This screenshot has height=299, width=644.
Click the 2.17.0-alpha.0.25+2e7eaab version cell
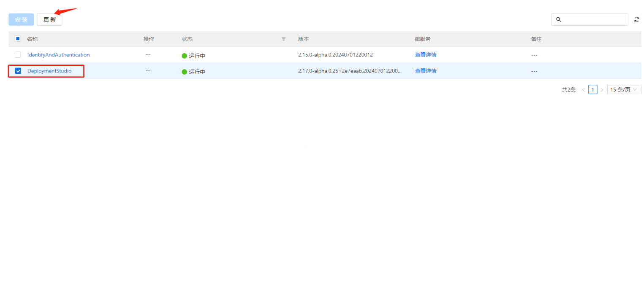pos(350,71)
